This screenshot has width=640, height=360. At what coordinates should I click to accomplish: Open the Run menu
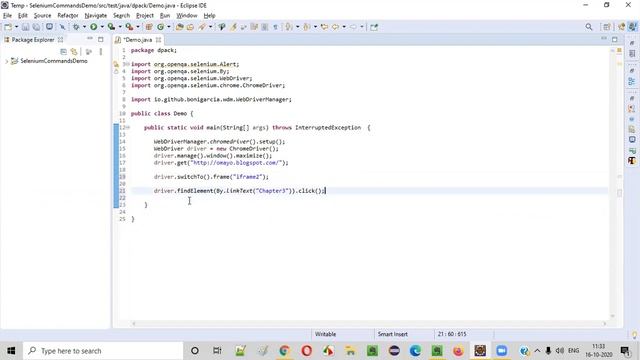(x=165, y=16)
